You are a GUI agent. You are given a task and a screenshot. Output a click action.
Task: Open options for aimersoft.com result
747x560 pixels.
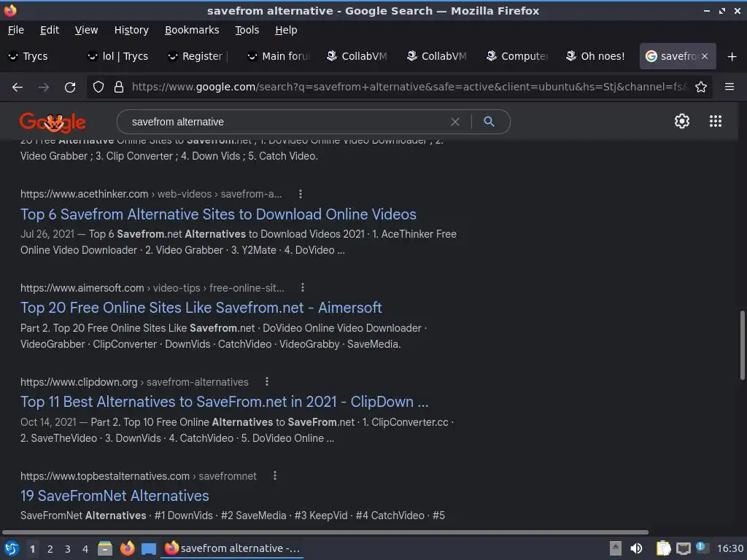tap(303, 287)
